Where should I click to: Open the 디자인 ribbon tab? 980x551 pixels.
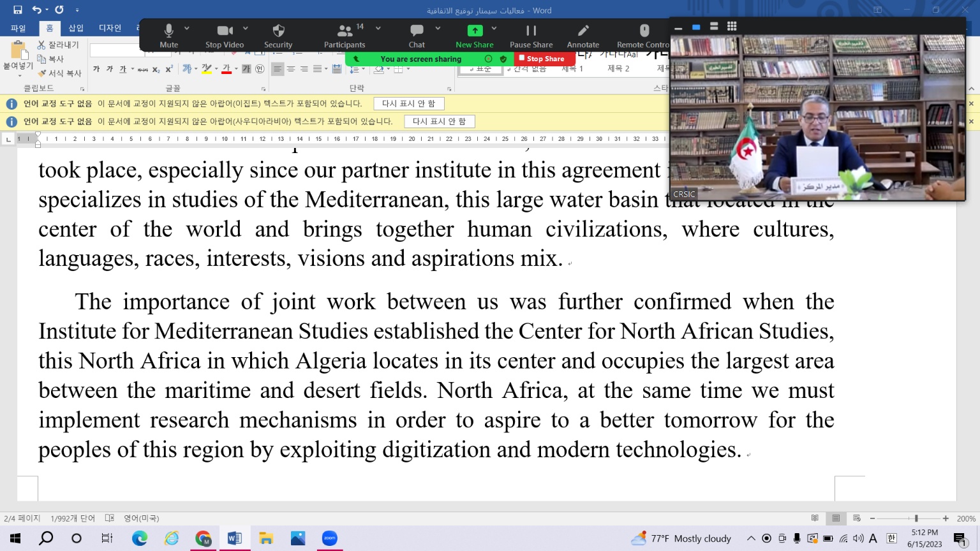click(x=110, y=28)
